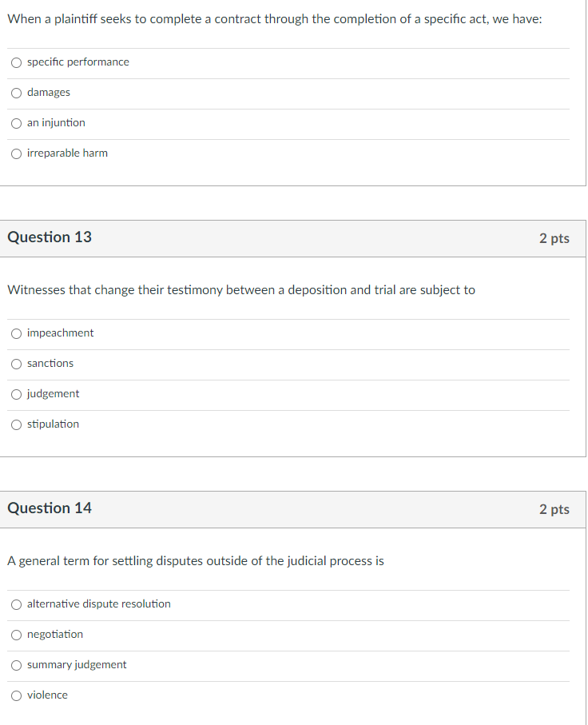Image resolution: width=588 pixels, height=725 pixels.
Task: Click the plaintiff contract question text
Action: coord(274,18)
